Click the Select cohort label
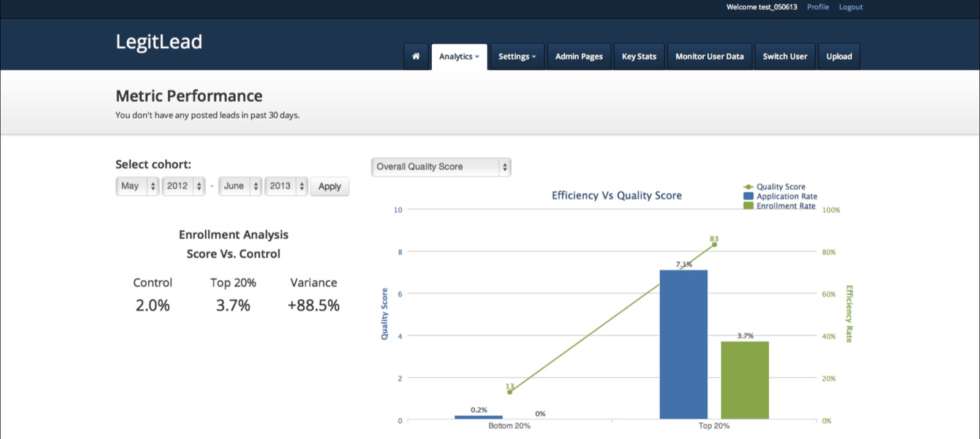Viewport: 980px width, 439px height. [153, 164]
